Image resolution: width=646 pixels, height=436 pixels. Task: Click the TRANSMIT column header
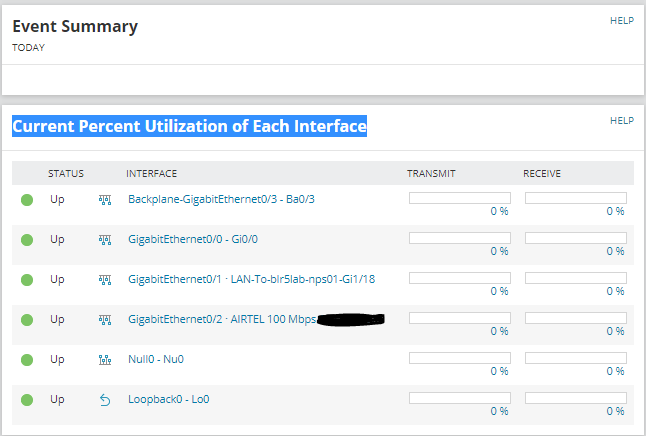pos(431,173)
